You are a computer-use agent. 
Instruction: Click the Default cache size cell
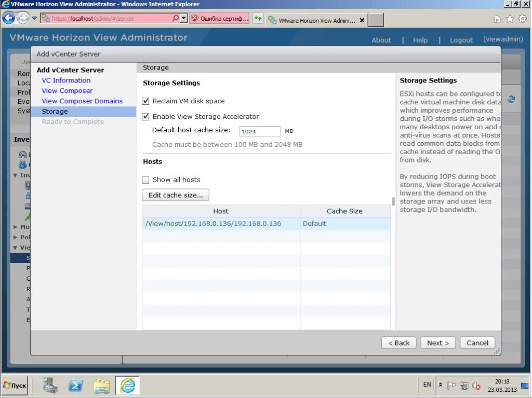pos(345,224)
